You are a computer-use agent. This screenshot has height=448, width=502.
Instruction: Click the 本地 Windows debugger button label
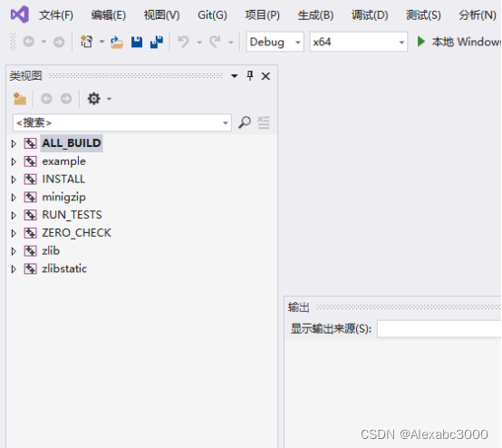tap(467, 42)
